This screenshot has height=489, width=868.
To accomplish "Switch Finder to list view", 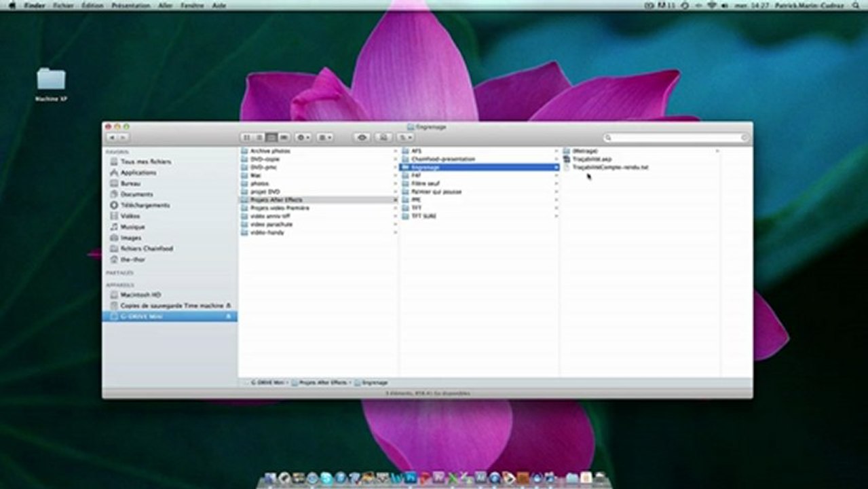I will 259,137.
